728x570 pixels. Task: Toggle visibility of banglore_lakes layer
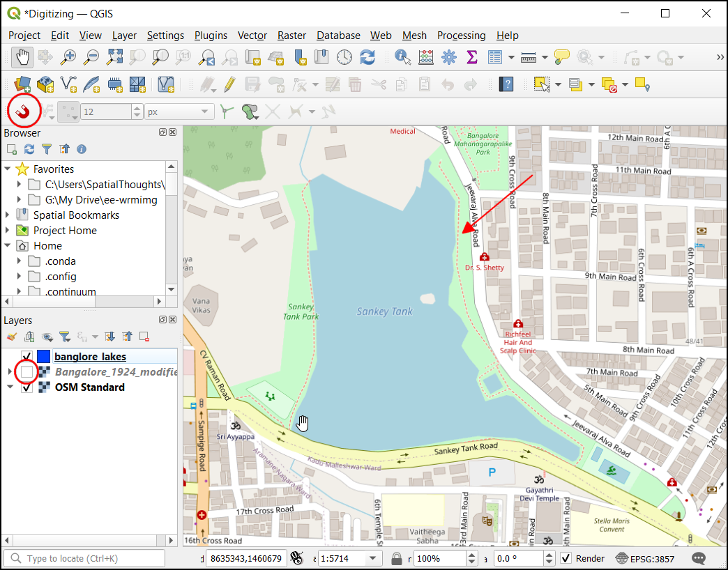[x=27, y=357]
